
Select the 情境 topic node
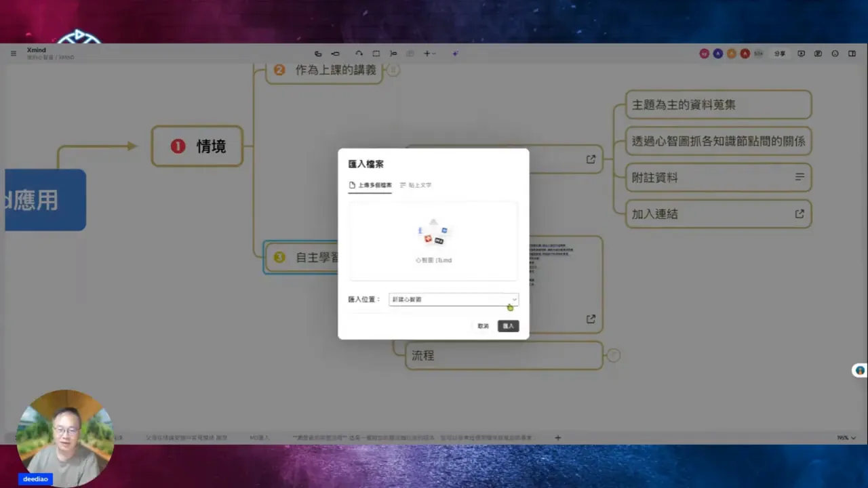tap(197, 146)
